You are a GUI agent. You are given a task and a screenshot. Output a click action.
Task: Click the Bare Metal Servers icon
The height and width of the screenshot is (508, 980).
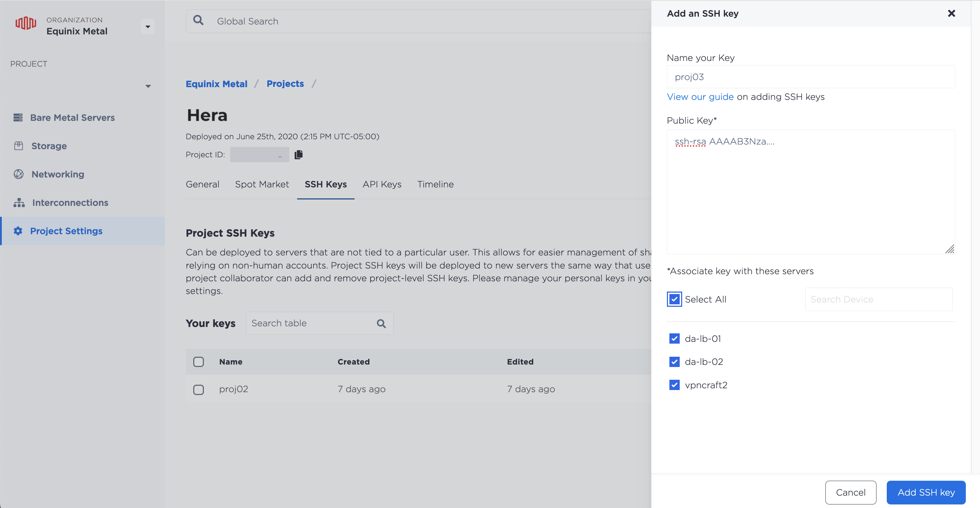(x=18, y=118)
